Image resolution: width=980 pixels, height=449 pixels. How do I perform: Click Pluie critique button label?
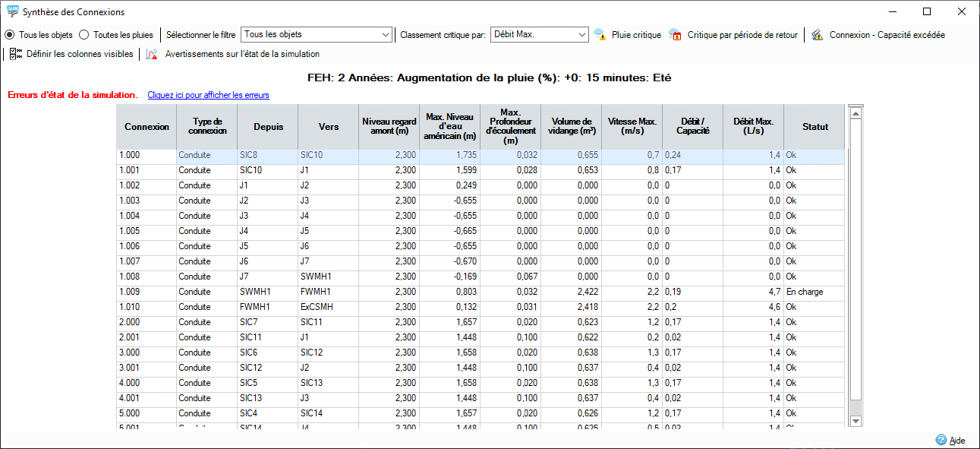pyautogui.click(x=636, y=35)
